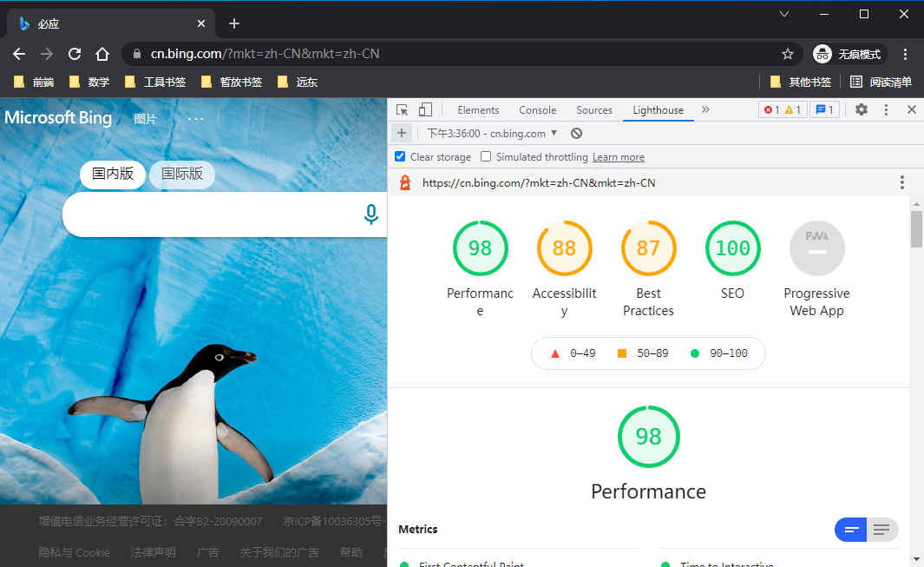
Task: Open the DevTools three-dot customize menu
Action: pyautogui.click(x=886, y=109)
